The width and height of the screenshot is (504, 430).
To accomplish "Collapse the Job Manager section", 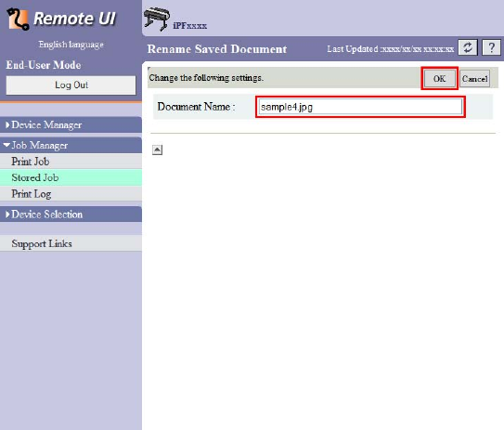I will pos(71,146).
